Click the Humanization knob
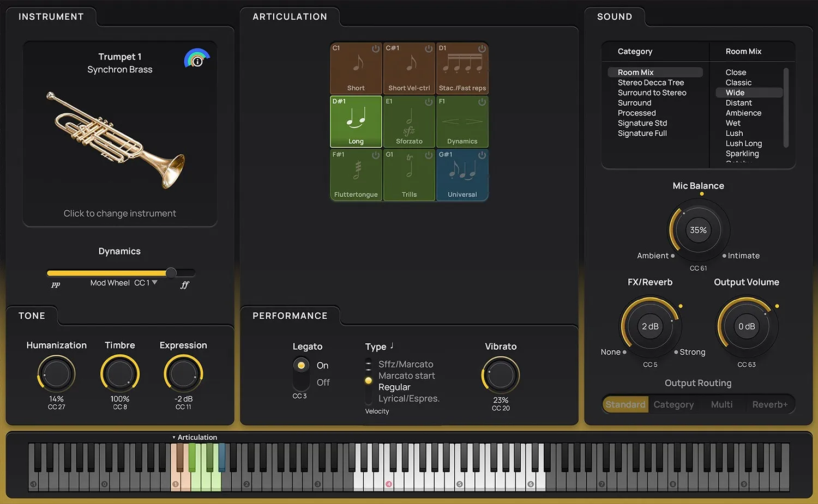Screen dimensions: 818x504 click(x=56, y=374)
